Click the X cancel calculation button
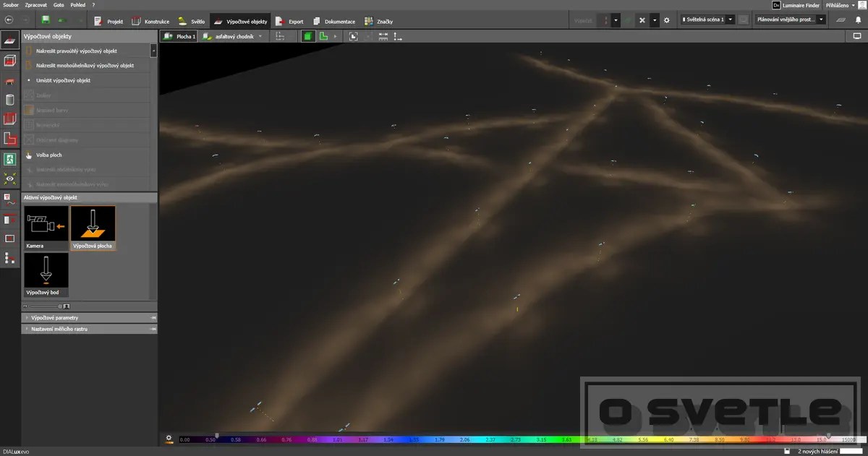 pyautogui.click(x=642, y=20)
